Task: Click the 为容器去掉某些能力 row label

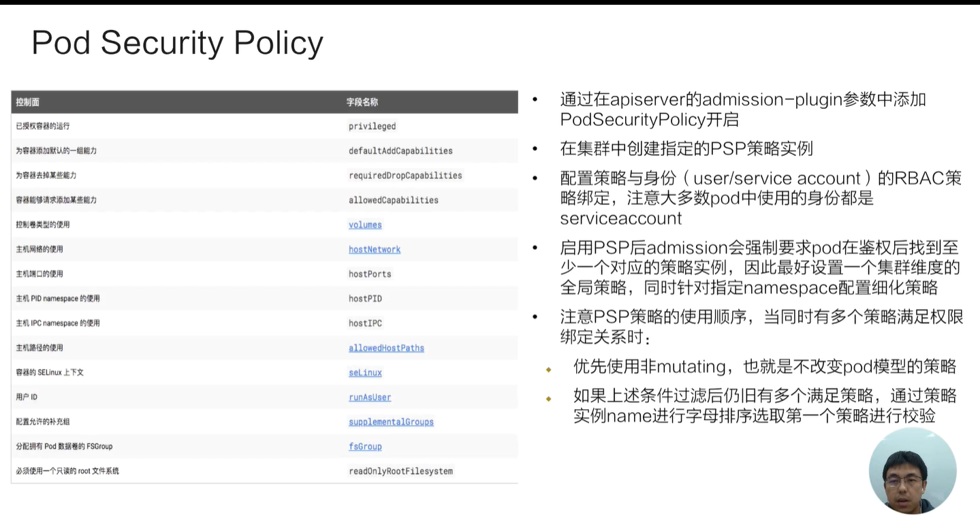Action: [x=47, y=175]
